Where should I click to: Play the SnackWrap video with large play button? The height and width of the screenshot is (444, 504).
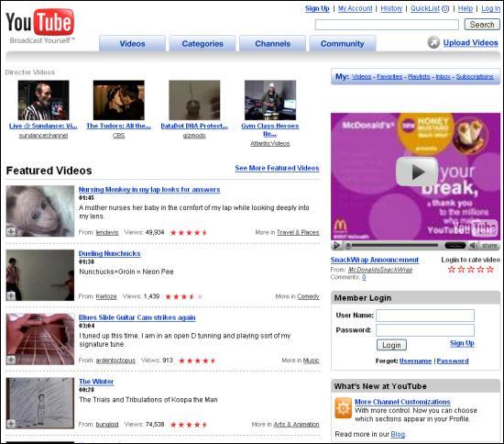(x=417, y=172)
